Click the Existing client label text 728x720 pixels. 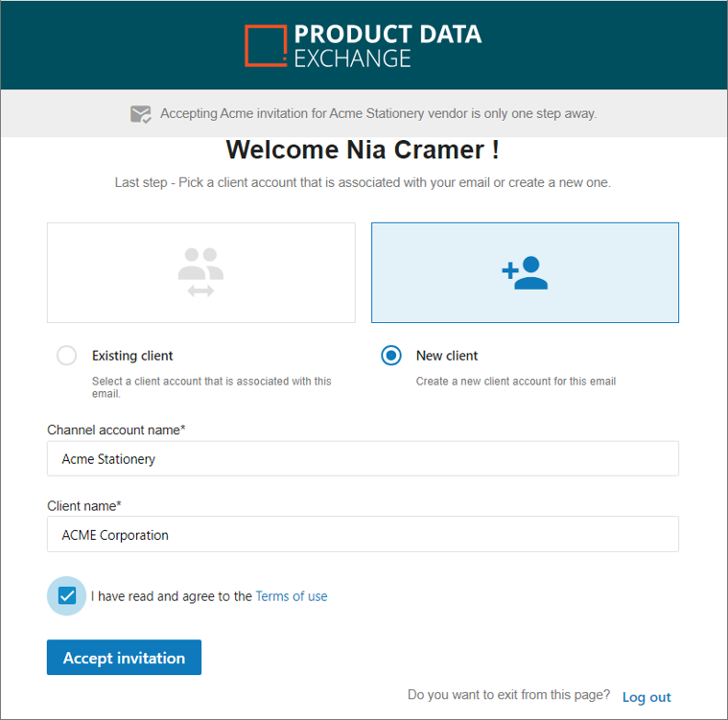click(x=132, y=356)
